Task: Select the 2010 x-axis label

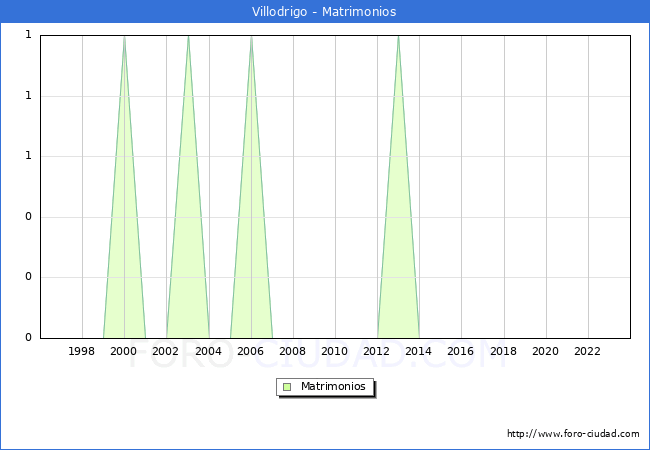Action: (335, 351)
